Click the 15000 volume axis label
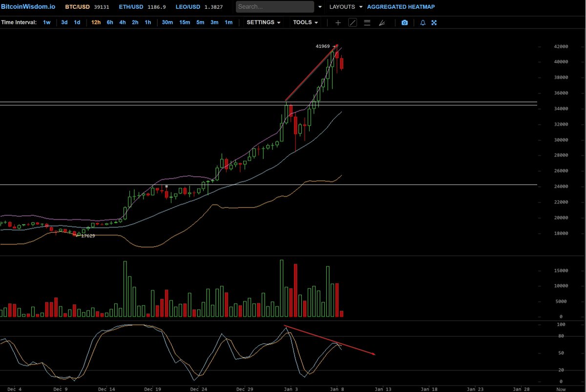586x392 pixels. click(x=561, y=270)
